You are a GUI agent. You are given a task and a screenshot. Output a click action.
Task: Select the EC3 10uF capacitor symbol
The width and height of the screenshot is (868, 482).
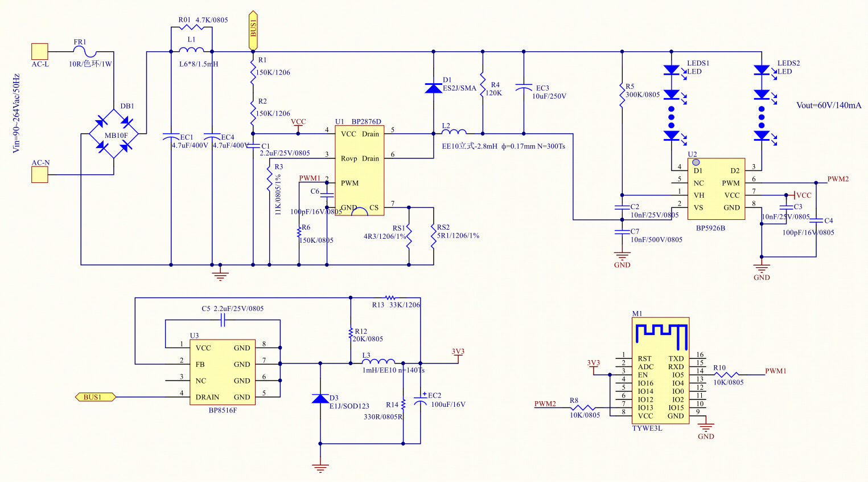coord(524,88)
